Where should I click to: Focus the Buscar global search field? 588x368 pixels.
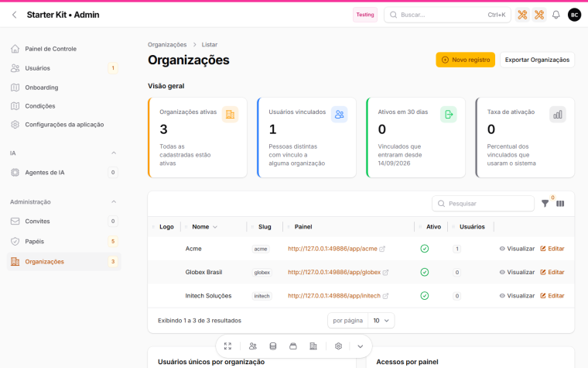pos(447,15)
